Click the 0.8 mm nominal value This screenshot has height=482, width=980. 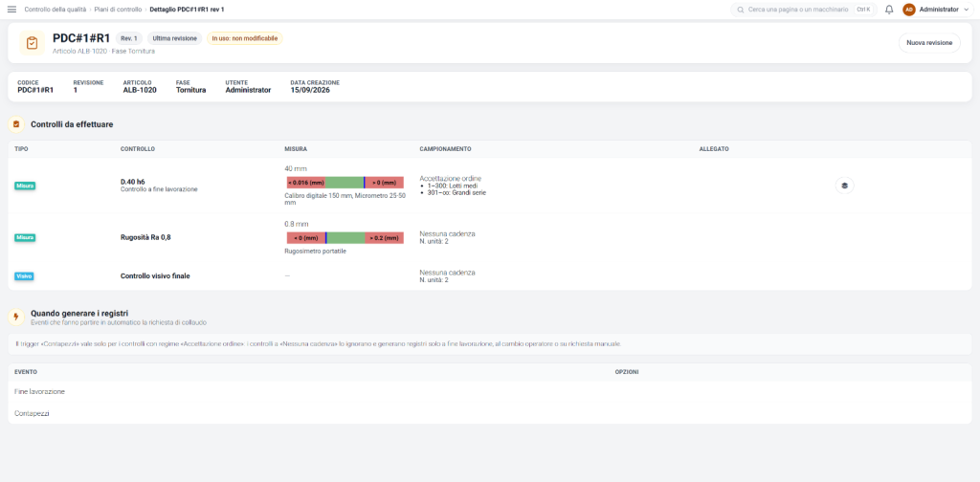click(297, 224)
